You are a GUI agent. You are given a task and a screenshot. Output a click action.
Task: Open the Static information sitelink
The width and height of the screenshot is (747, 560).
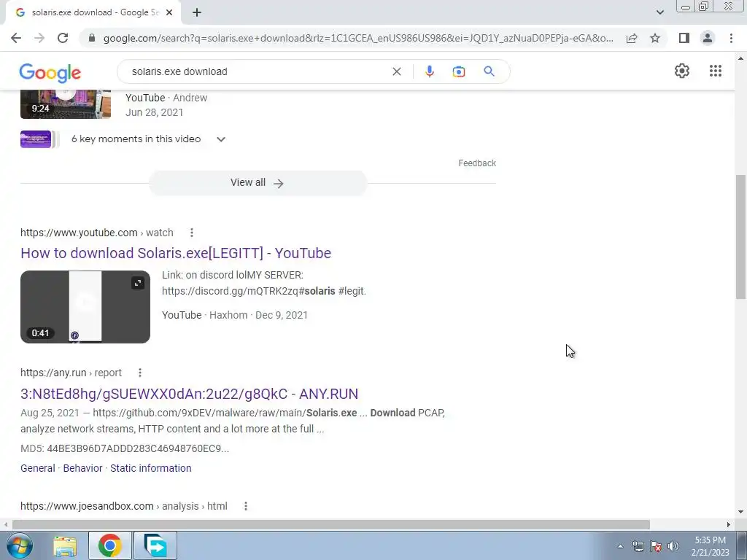(151, 468)
